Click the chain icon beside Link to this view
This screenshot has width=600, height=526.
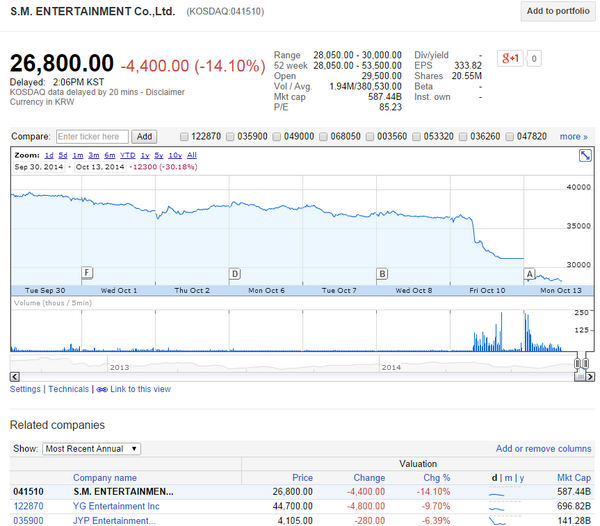[x=102, y=389]
